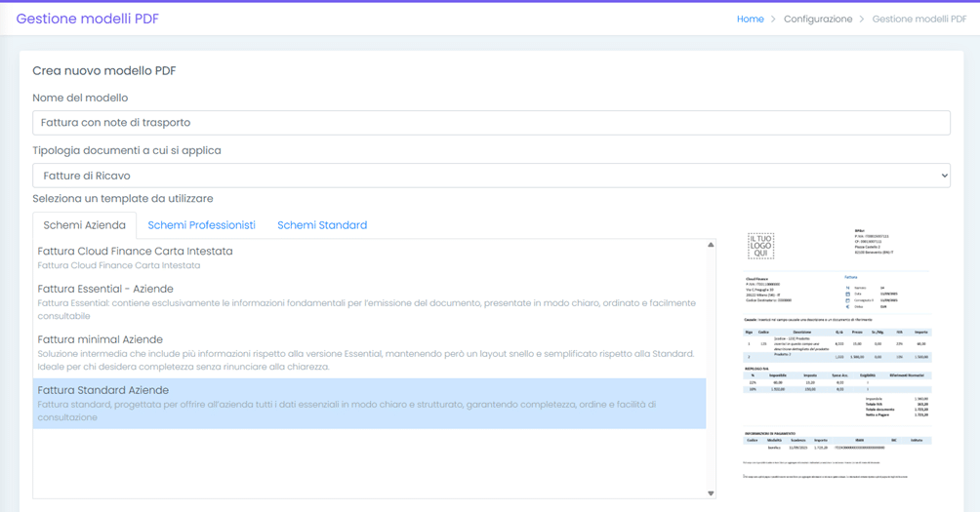Switch to the Schemi Standard tab
The height and width of the screenshot is (512, 980).
[322, 225]
